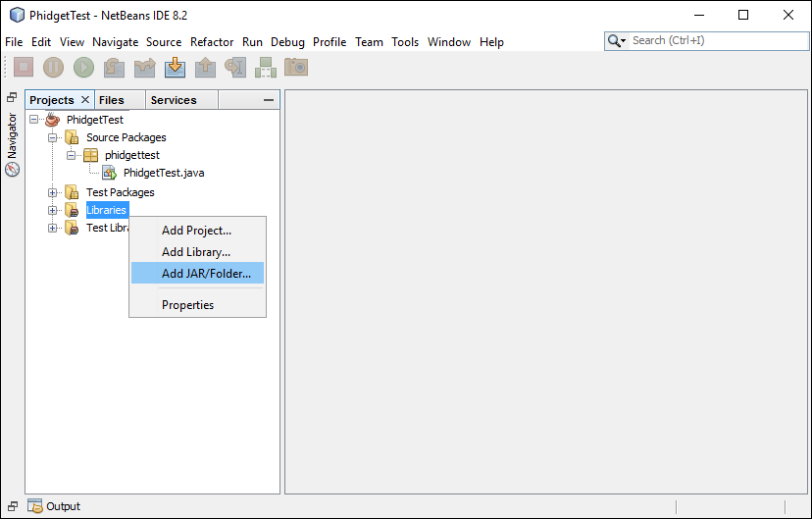812x519 pixels.
Task: Close the Projects tab
Action: [x=85, y=99]
